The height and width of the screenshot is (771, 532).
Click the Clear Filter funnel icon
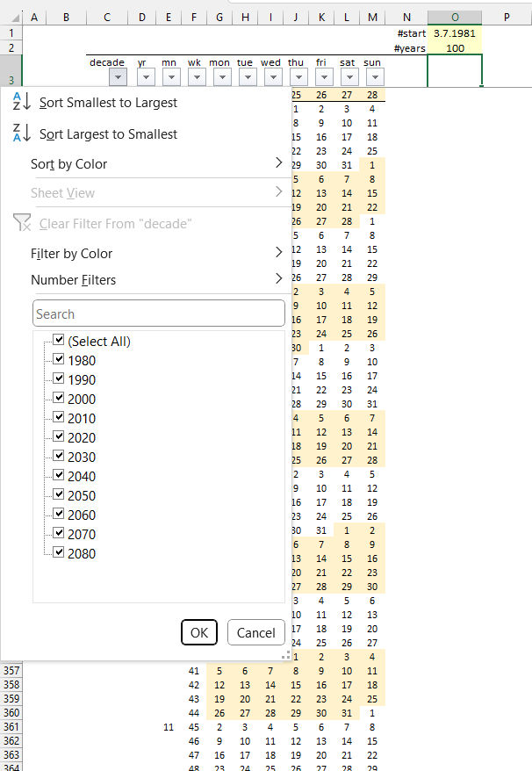pyautogui.click(x=22, y=224)
